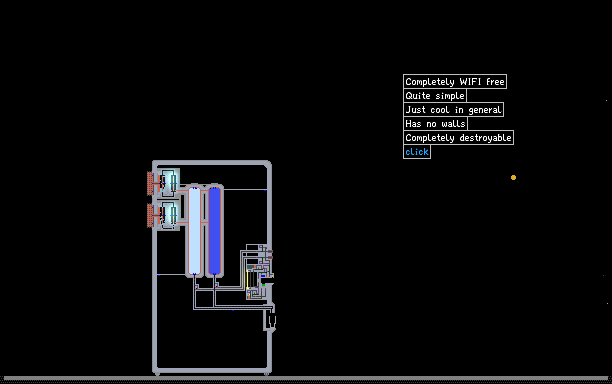Select the "Completely WIFI free" sign
The image size is (612, 384).
tap(455, 82)
